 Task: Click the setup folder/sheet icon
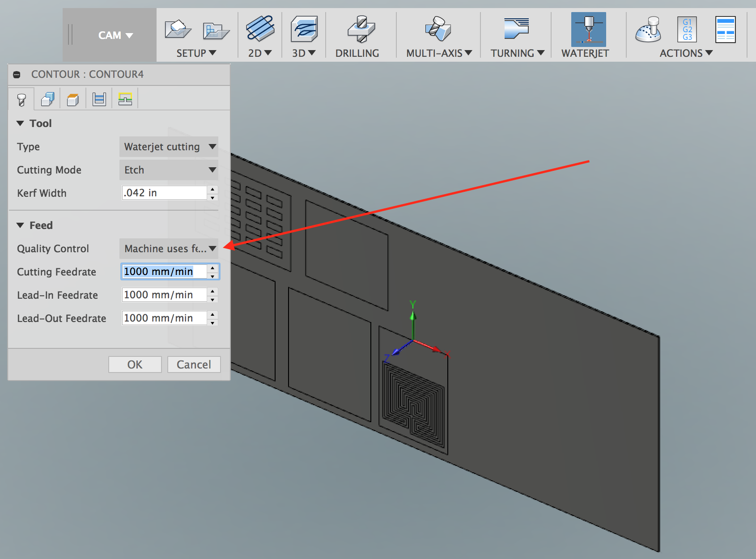pyautogui.click(x=216, y=30)
